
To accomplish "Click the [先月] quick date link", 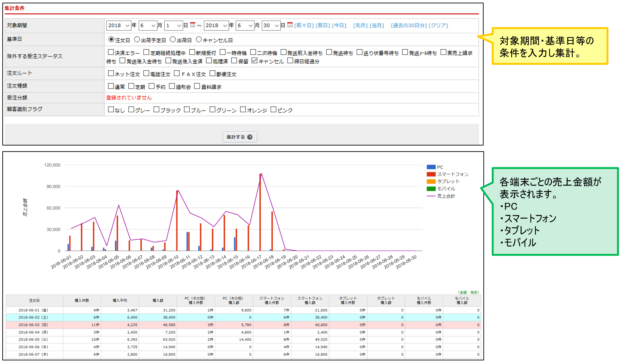I will point(360,25).
